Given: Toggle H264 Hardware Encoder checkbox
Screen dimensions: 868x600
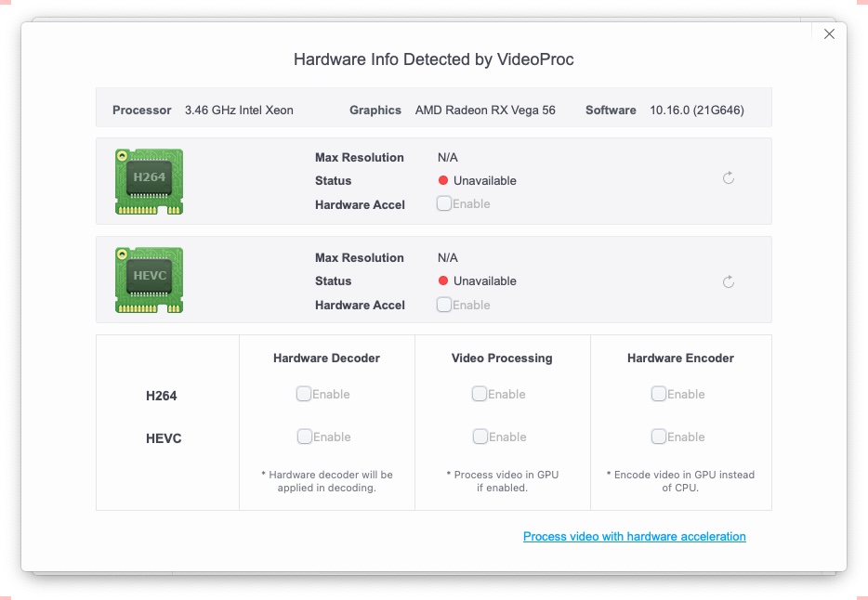Looking at the screenshot, I should pyautogui.click(x=659, y=394).
